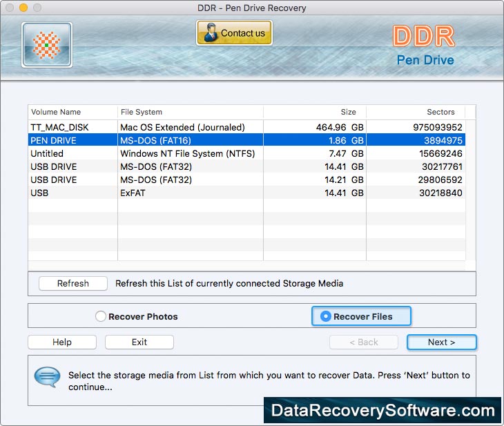Click the 464.96 GB size cell
The image size is (504, 426).
click(315, 127)
